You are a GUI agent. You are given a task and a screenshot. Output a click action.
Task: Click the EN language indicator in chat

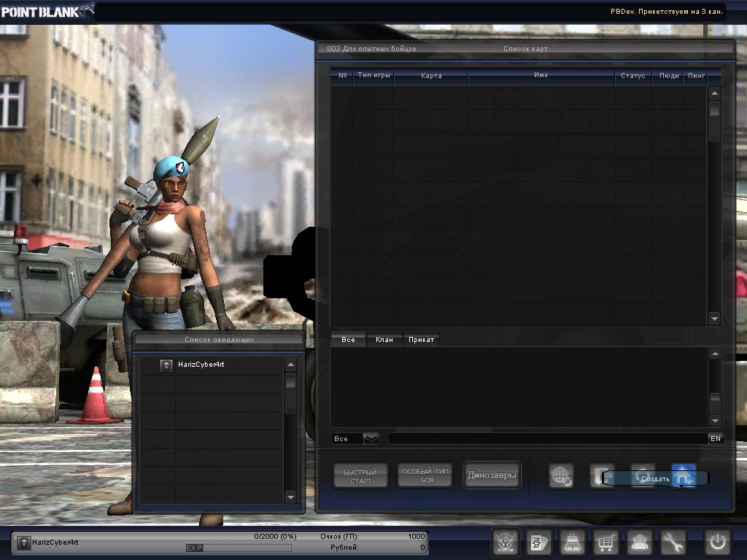(x=716, y=438)
